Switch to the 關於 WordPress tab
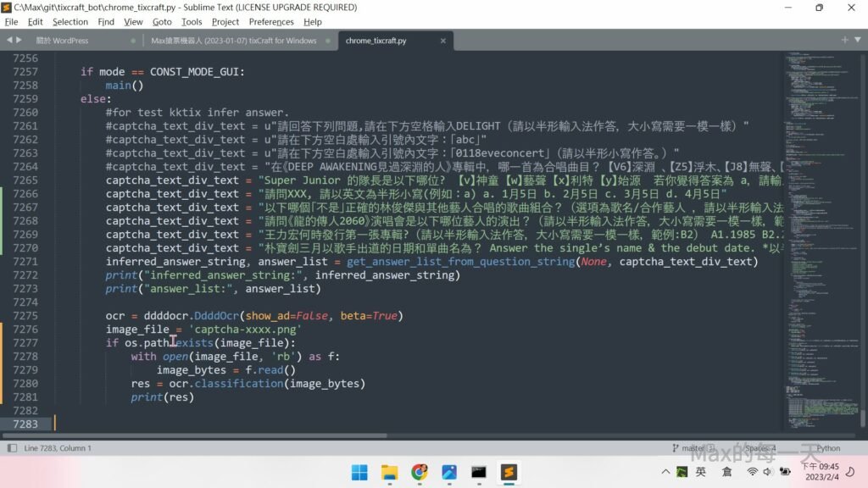This screenshot has height=488, width=868. (62, 40)
